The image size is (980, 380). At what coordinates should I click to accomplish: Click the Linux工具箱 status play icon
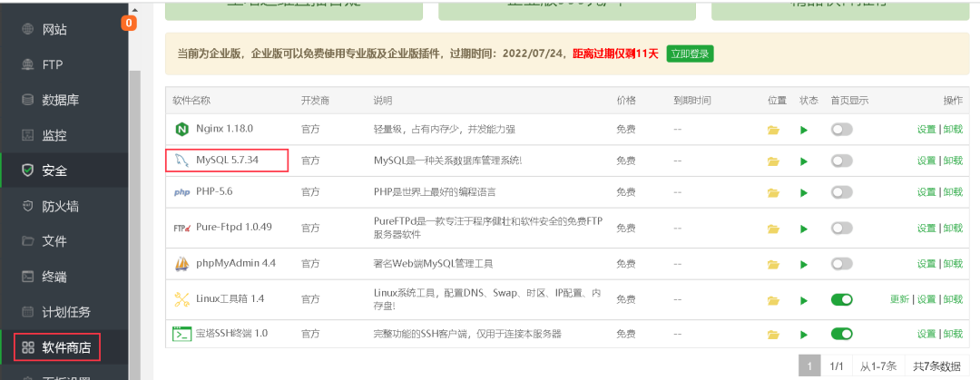(804, 300)
